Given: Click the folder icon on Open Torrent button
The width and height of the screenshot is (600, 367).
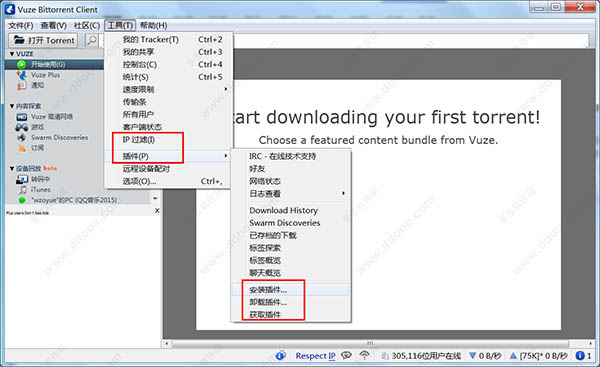Looking at the screenshot, I should pyautogui.click(x=19, y=40).
